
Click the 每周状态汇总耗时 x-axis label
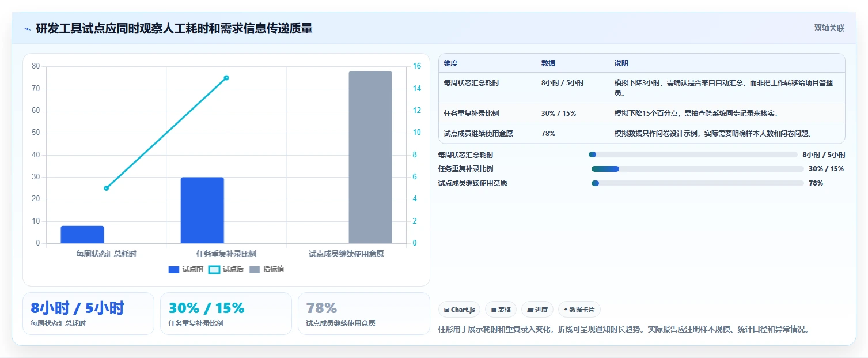tap(107, 254)
